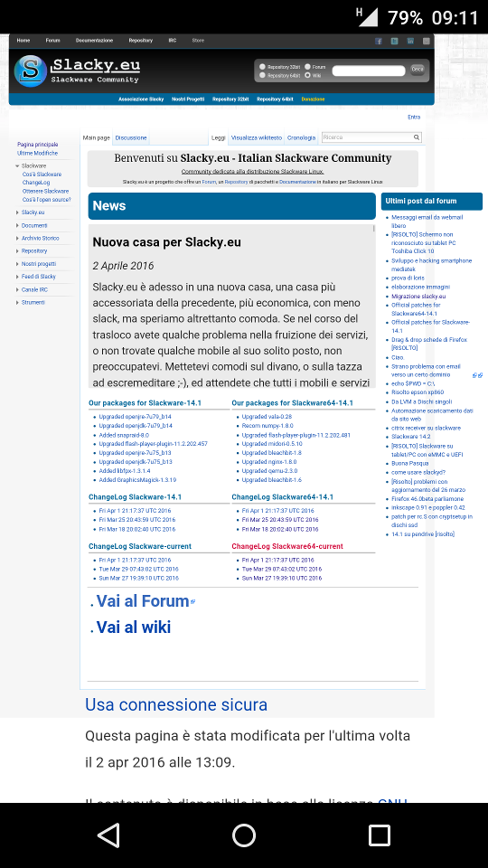The width and height of the screenshot is (488, 868).
Task: Open the Slacky.eu round S logo
Action: point(31,71)
